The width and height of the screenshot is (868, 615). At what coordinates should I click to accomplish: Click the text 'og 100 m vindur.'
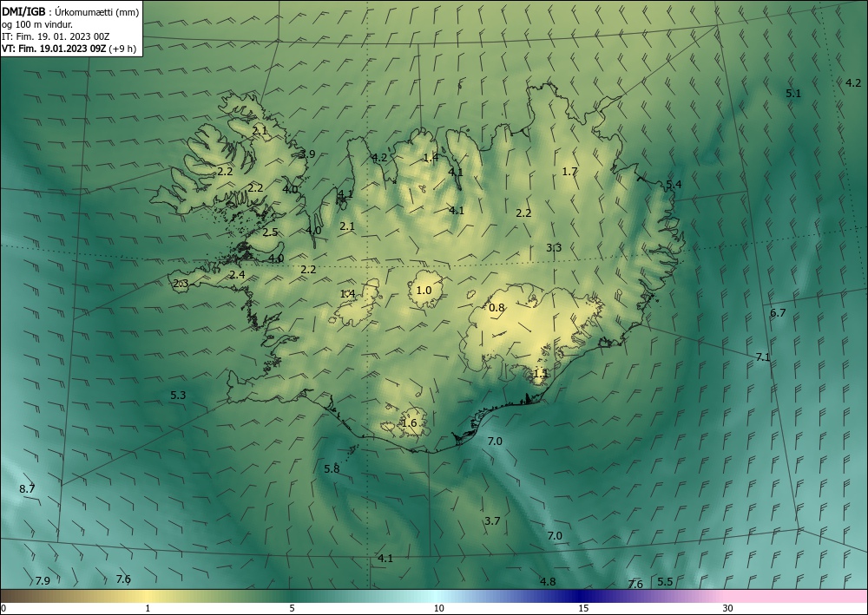[37, 23]
